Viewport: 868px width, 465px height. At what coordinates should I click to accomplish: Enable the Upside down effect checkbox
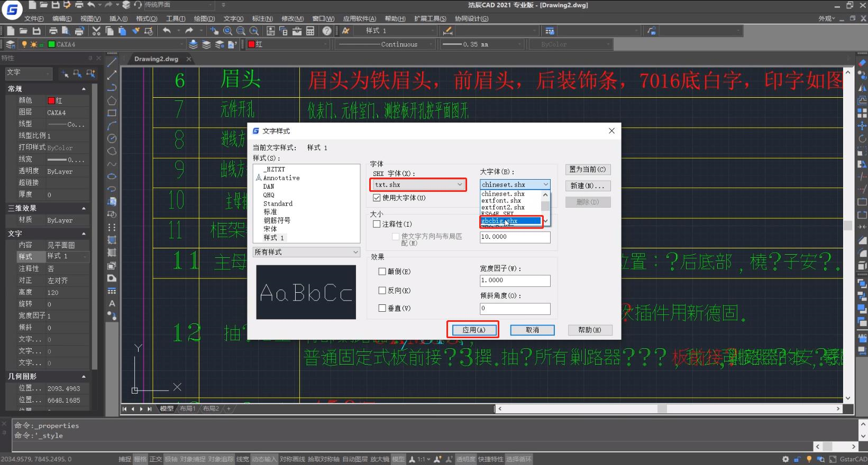[382, 272]
